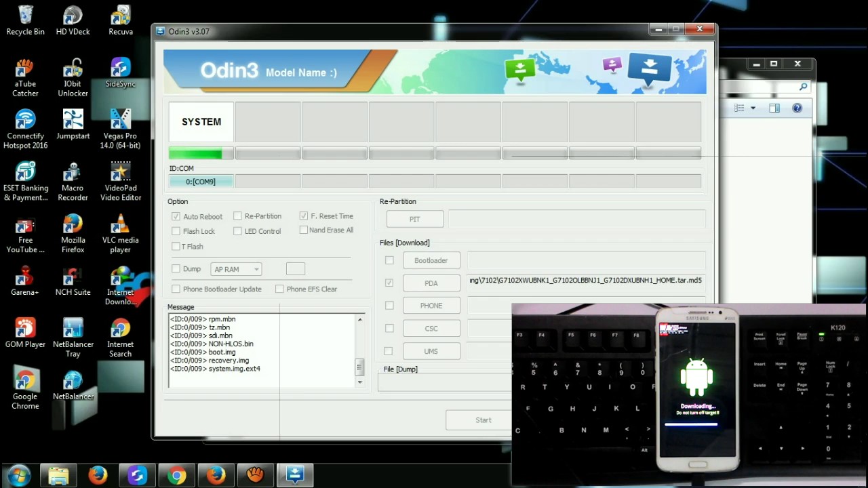Toggle F. Reset Time checkbox
Screen dimensions: 868x488
[x=304, y=216]
